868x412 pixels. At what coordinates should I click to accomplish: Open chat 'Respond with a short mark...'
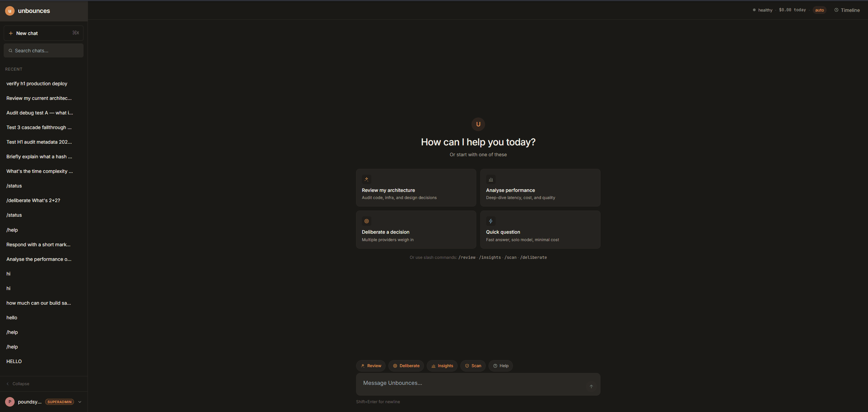click(x=43, y=245)
